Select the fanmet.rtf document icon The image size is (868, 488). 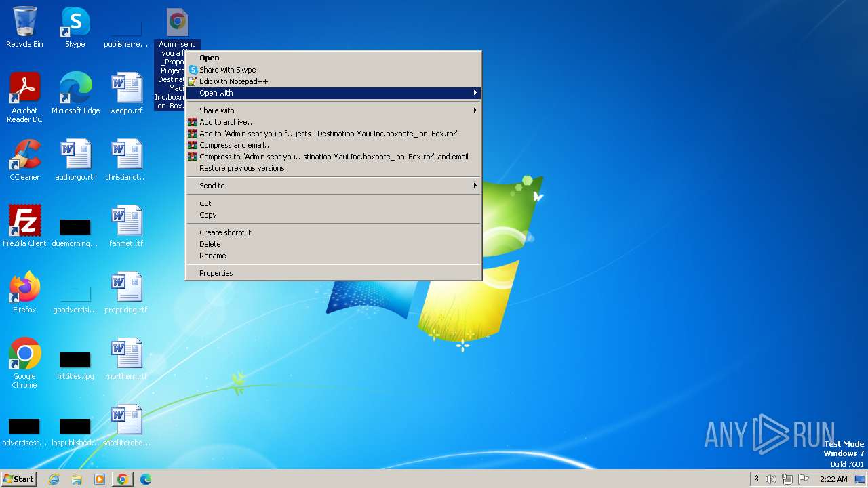pyautogui.click(x=126, y=226)
